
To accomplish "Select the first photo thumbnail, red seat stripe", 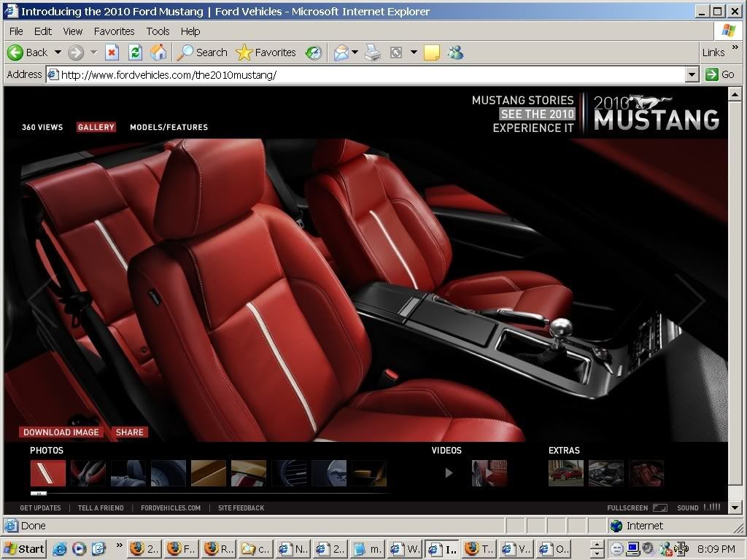I will (48, 473).
